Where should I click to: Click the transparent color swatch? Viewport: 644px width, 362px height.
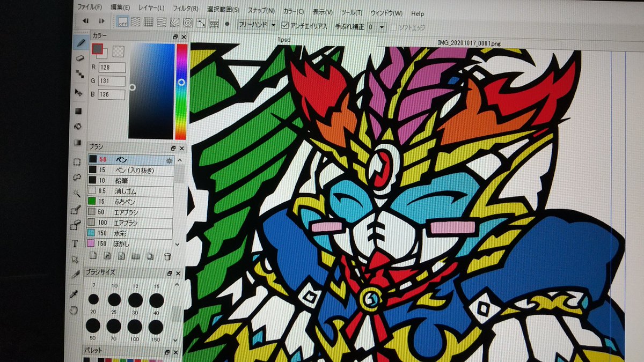click(118, 51)
